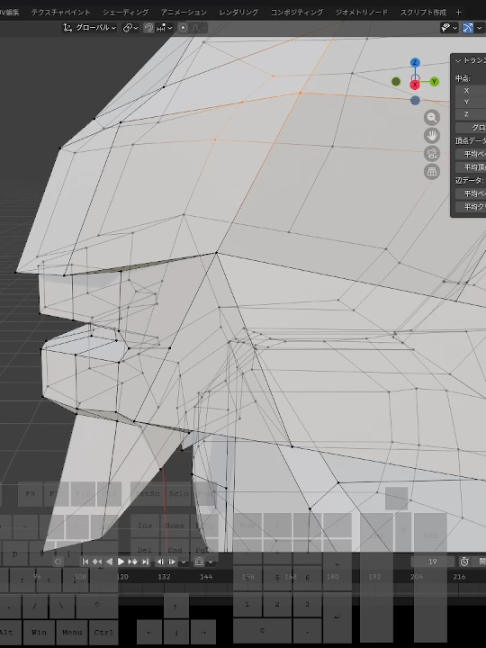Click the green Y axis gizmo ball
Viewport: 486px width, 648px height.
pyautogui.click(x=434, y=81)
